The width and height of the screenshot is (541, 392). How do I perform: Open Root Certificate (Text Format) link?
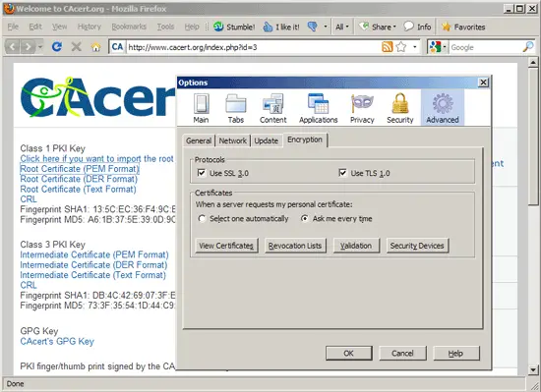point(79,189)
